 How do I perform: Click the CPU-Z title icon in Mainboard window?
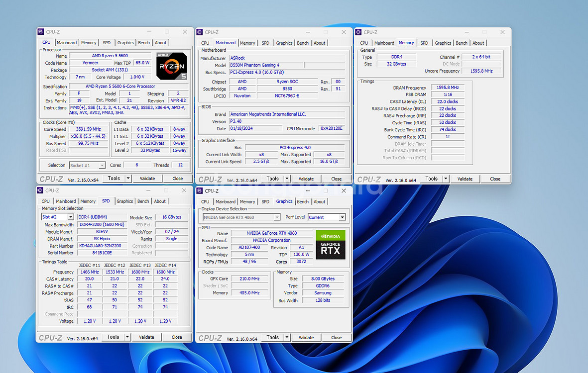pyautogui.click(x=200, y=32)
